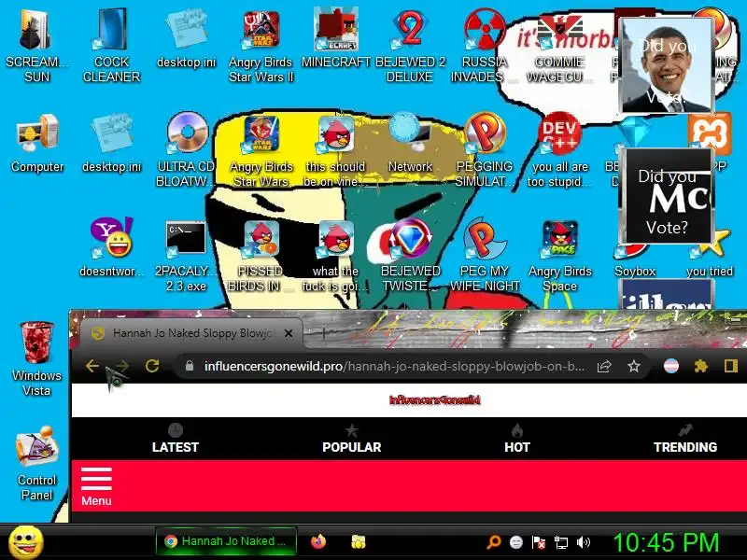747x560 pixels.
Task: Open the volume speaker tray icon
Action: (583, 542)
